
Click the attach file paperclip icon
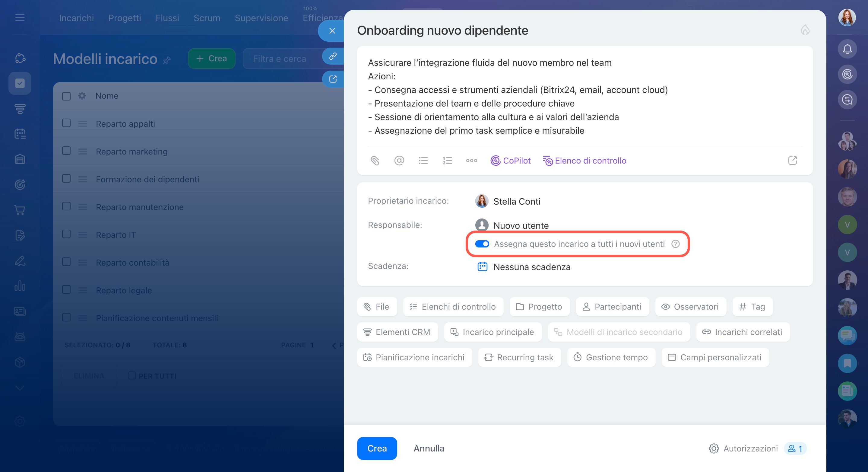(375, 161)
